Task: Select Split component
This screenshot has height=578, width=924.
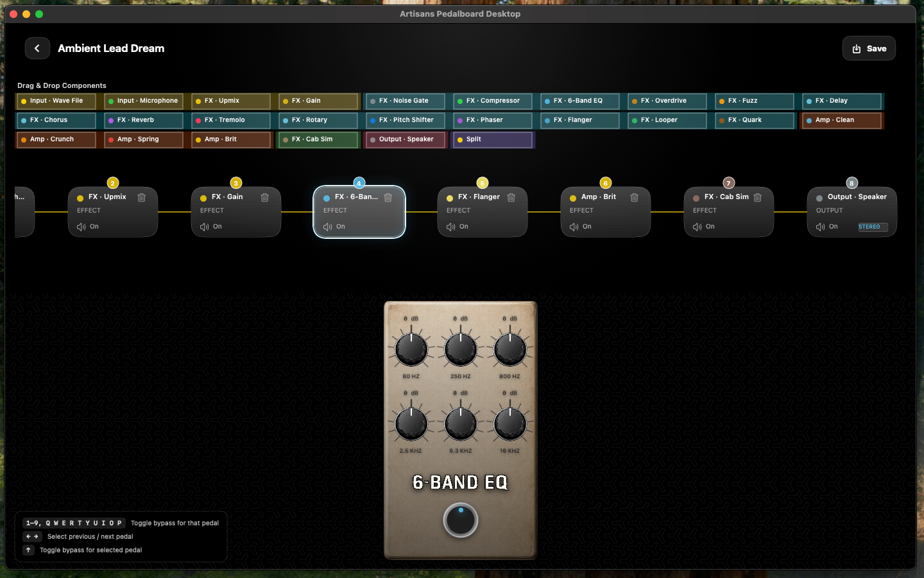Action: [x=493, y=139]
